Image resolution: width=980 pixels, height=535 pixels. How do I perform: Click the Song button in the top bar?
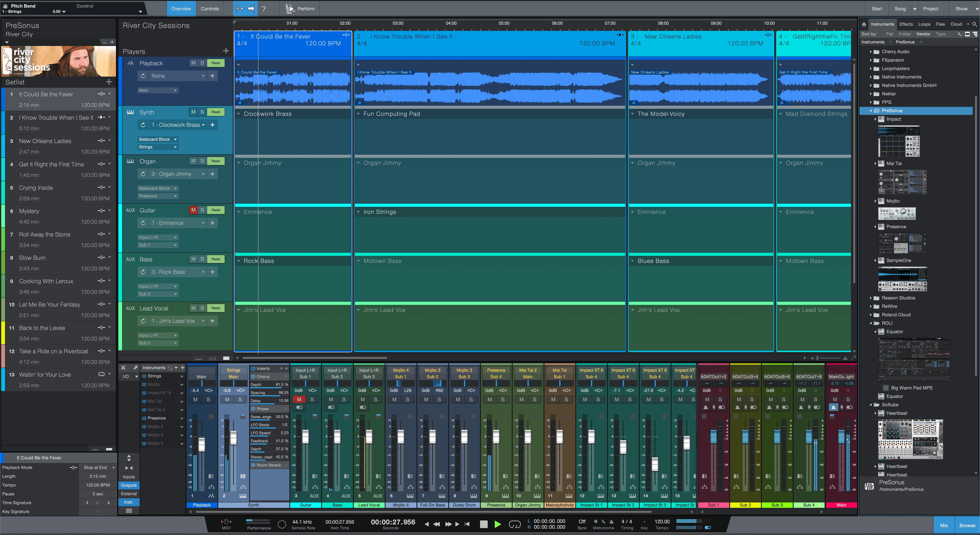(x=900, y=8)
